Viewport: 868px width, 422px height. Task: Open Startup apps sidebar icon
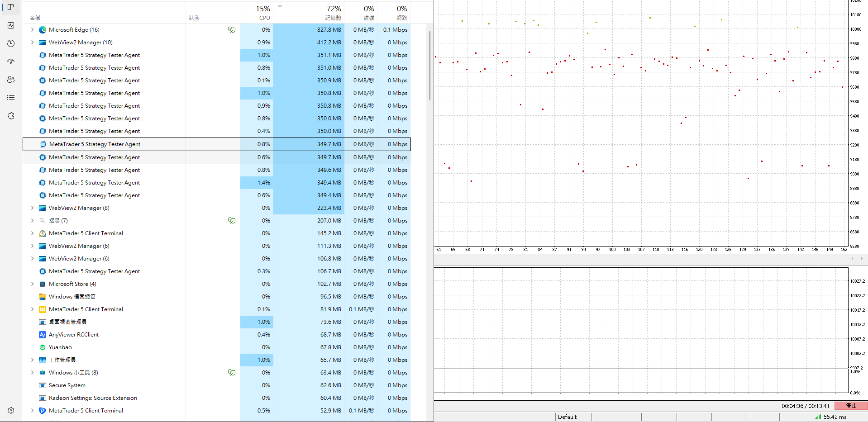(11, 62)
